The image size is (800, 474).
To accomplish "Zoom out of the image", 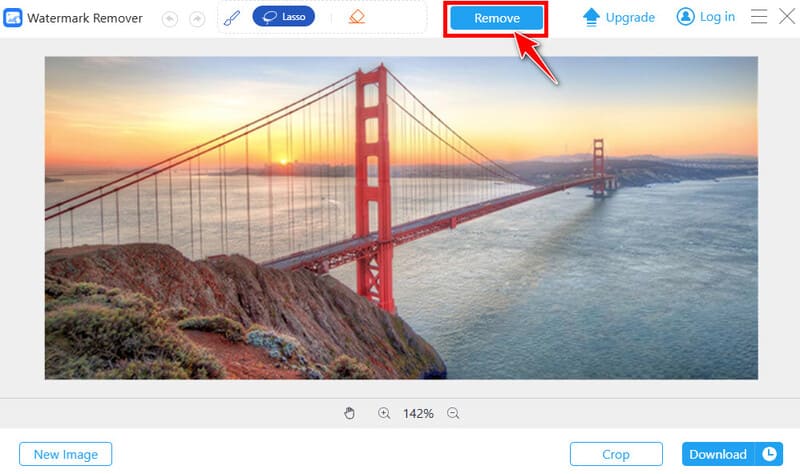I will click(453, 413).
